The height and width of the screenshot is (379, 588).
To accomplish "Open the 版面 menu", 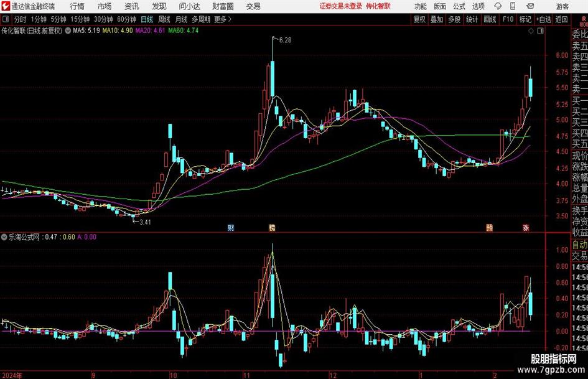I will (x=439, y=6).
